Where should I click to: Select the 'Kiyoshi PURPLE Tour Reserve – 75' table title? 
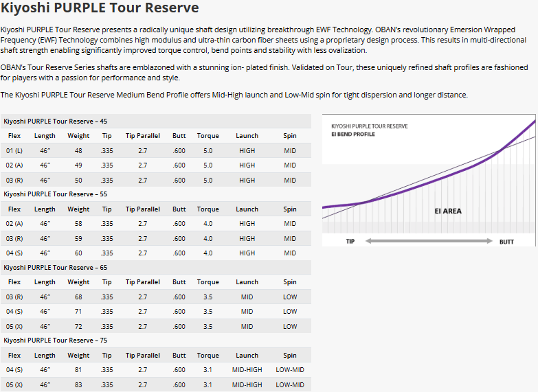55,341
